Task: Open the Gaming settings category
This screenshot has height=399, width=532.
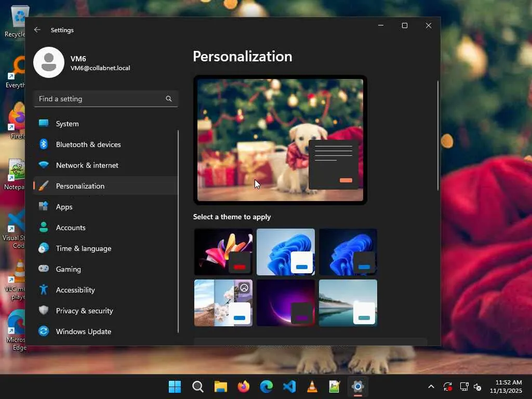Action: tap(69, 269)
